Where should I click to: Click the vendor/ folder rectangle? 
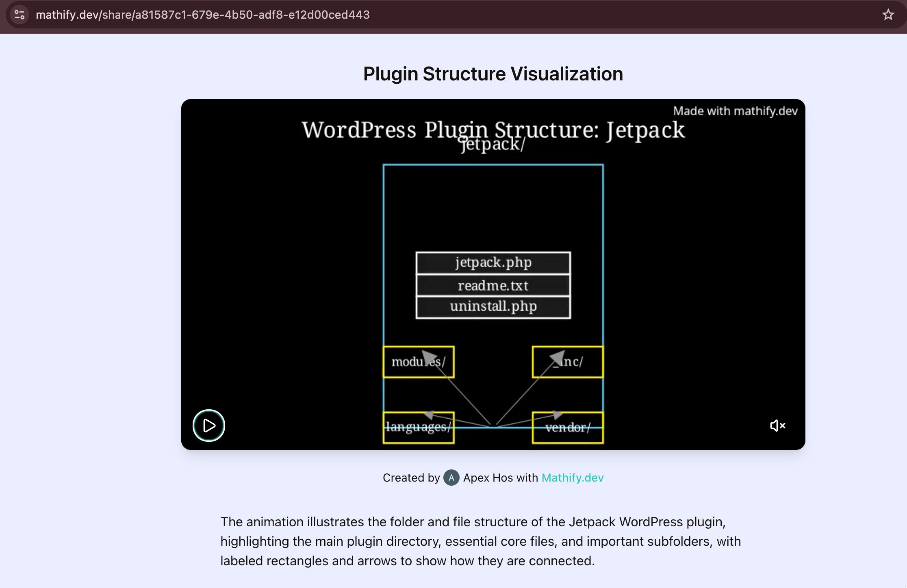tap(568, 428)
